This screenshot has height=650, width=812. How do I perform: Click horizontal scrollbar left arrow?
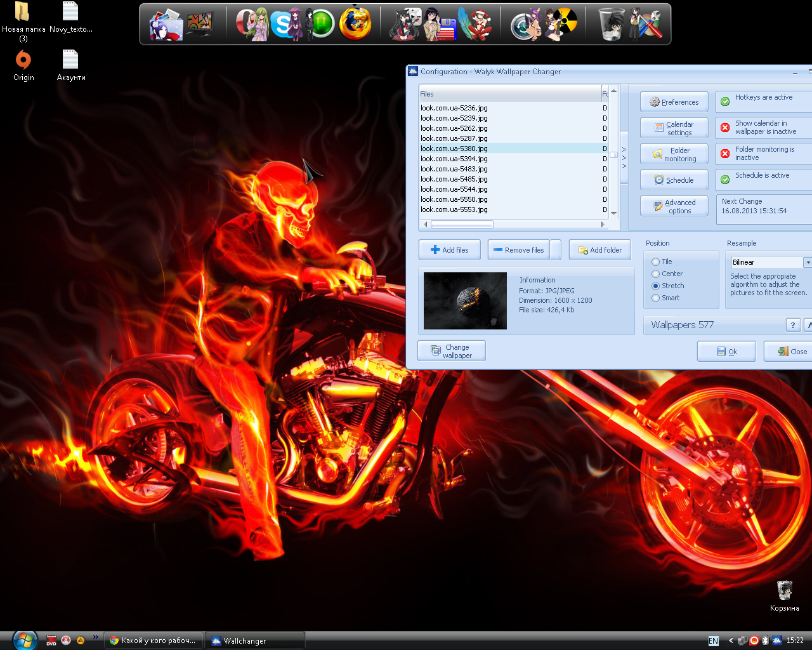click(425, 224)
